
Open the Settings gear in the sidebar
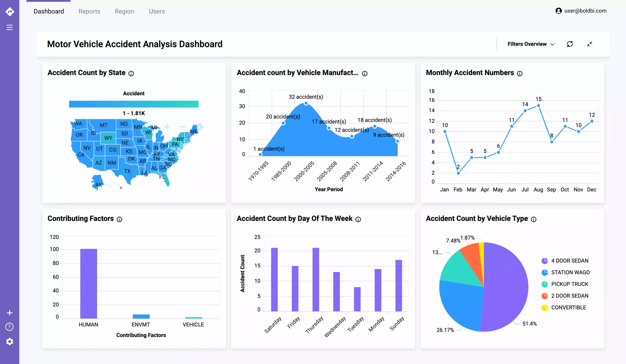click(9, 341)
